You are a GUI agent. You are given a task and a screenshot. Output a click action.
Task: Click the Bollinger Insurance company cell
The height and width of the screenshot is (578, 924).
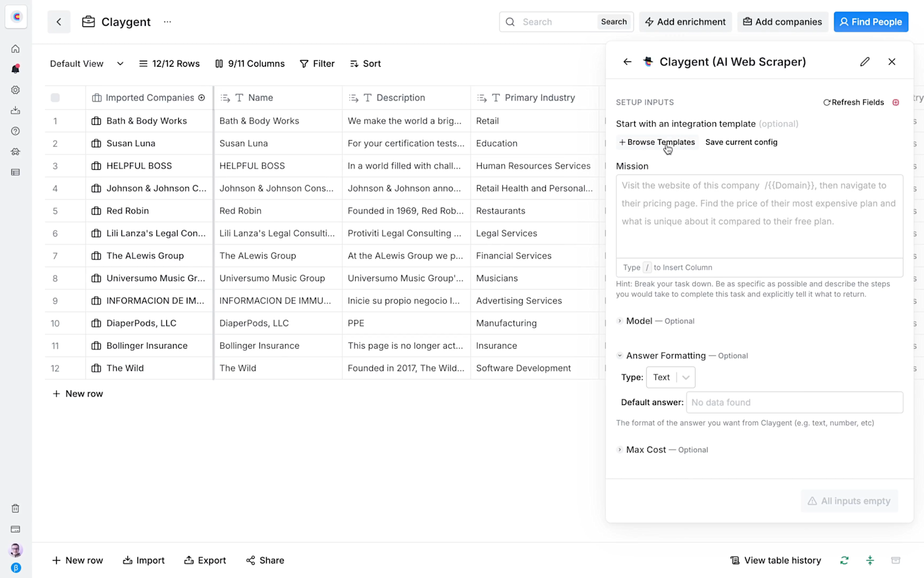pos(149,345)
